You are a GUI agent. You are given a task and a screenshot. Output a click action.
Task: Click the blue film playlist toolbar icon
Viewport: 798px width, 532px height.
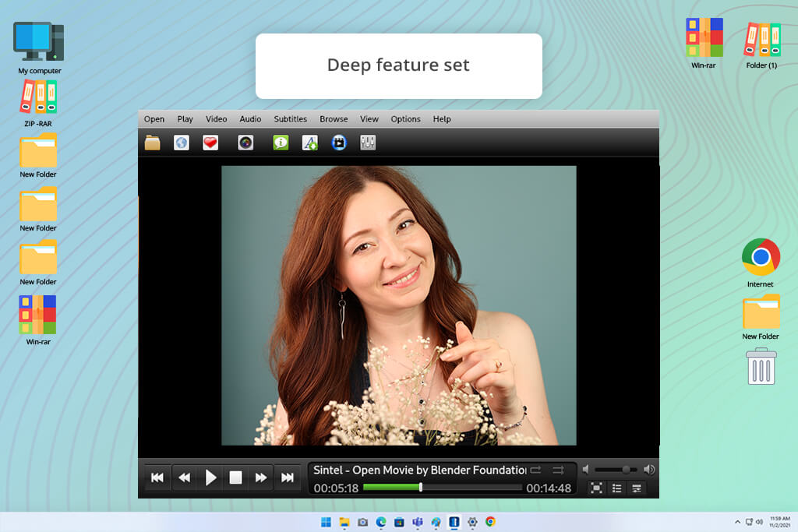click(339, 143)
